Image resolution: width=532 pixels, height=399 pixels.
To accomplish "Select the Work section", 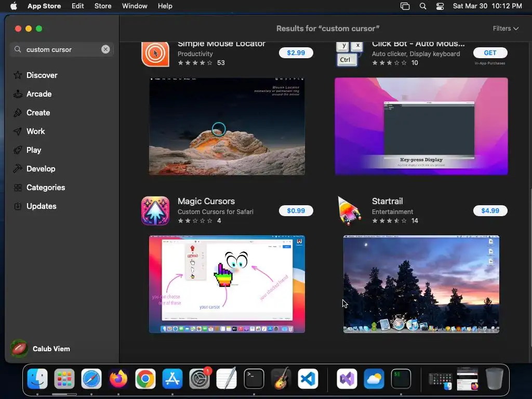I will [x=29, y=131].
